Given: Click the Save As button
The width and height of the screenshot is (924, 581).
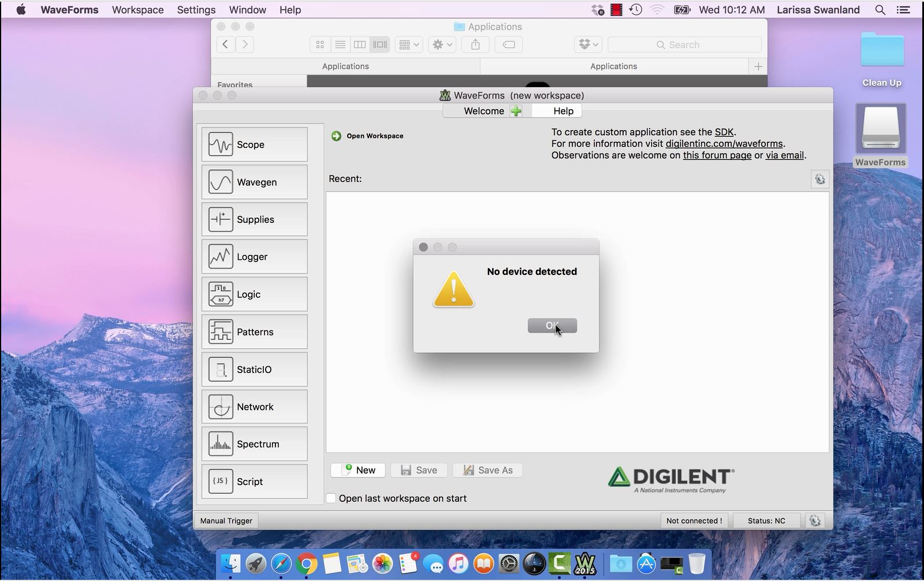Looking at the screenshot, I should pos(488,470).
